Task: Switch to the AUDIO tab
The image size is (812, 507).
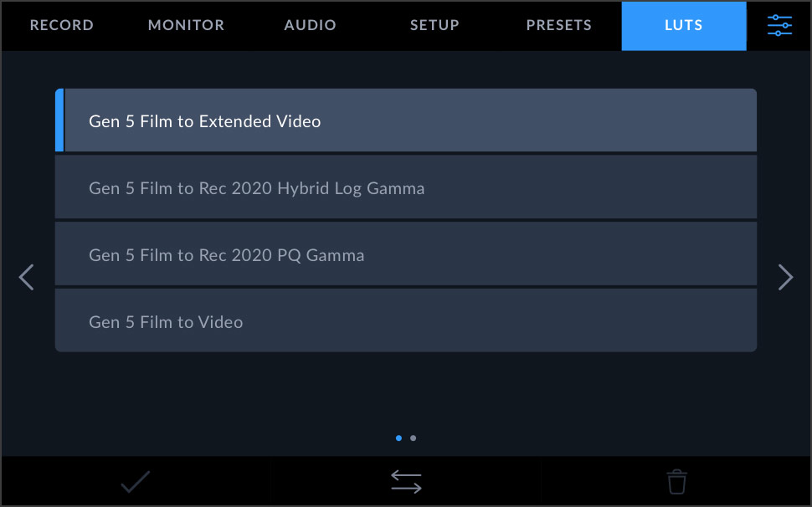Action: 310,25
